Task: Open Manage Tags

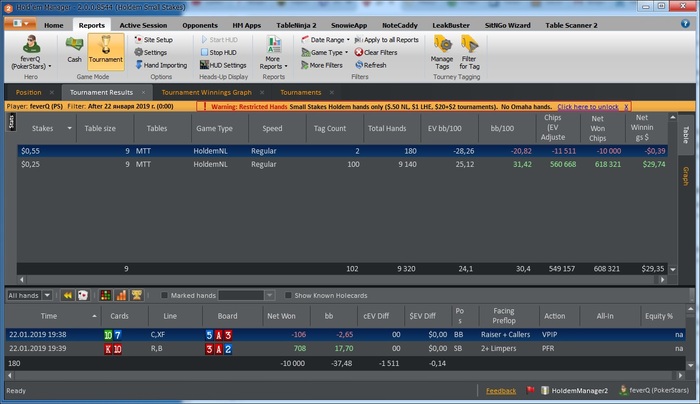Action: (x=442, y=53)
